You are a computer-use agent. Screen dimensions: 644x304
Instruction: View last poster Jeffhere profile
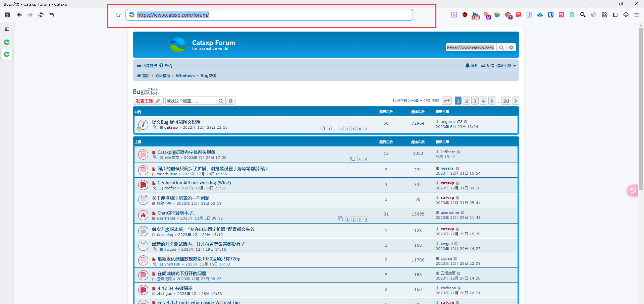448,152
